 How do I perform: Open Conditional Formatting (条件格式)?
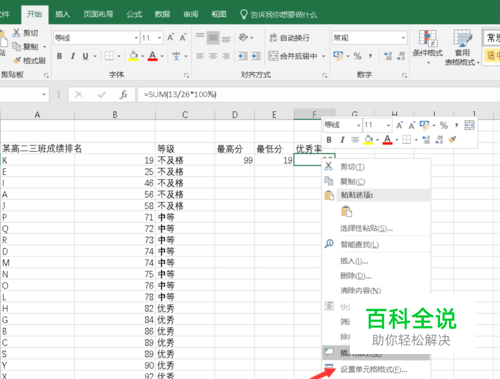(428, 47)
